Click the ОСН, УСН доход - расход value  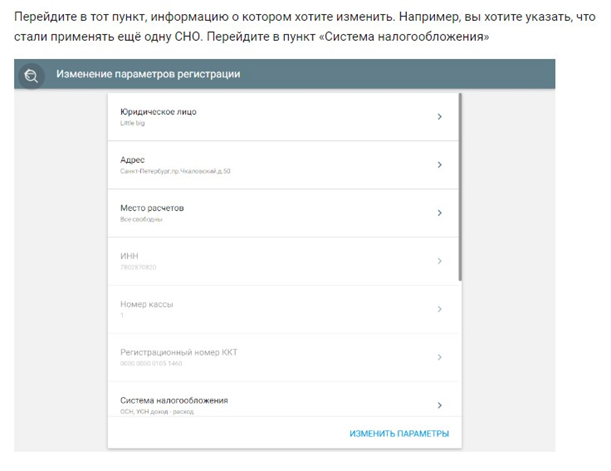(x=157, y=411)
